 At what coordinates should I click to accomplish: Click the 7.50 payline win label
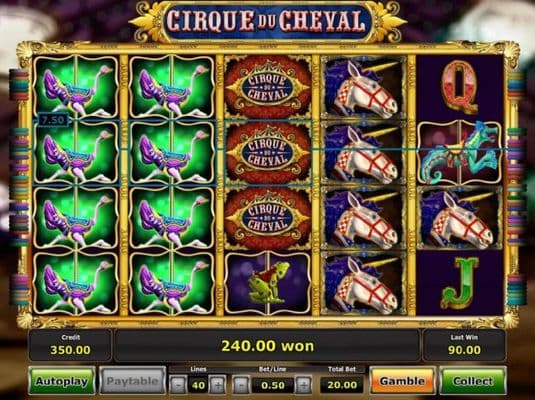[53, 120]
